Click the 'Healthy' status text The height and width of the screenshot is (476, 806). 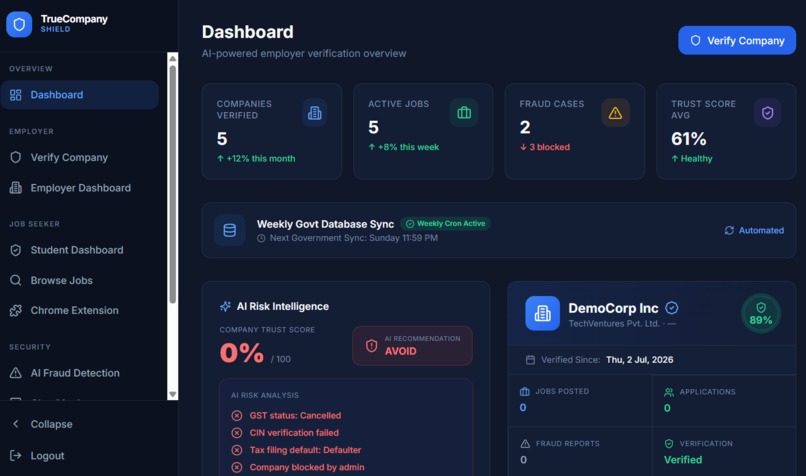[x=697, y=158]
